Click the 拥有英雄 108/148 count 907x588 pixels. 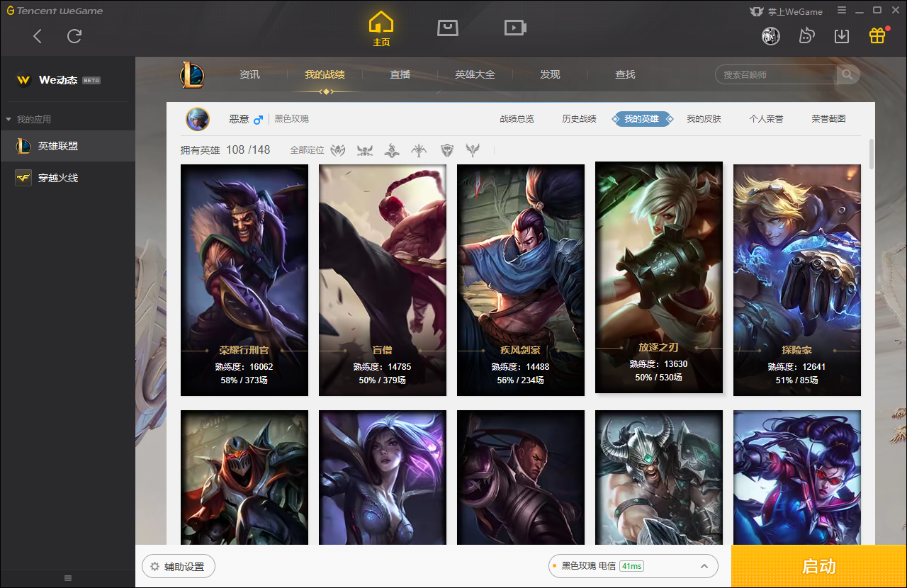click(x=225, y=150)
